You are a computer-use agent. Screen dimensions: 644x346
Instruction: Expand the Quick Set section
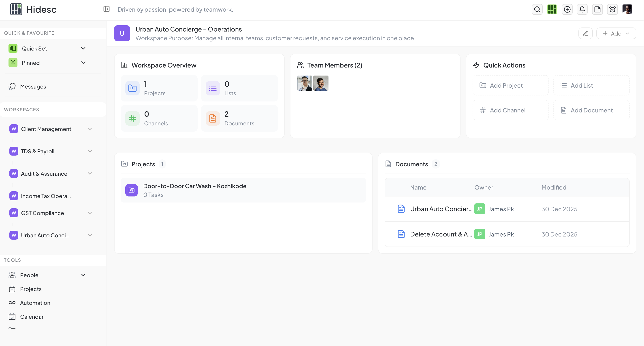click(x=83, y=49)
